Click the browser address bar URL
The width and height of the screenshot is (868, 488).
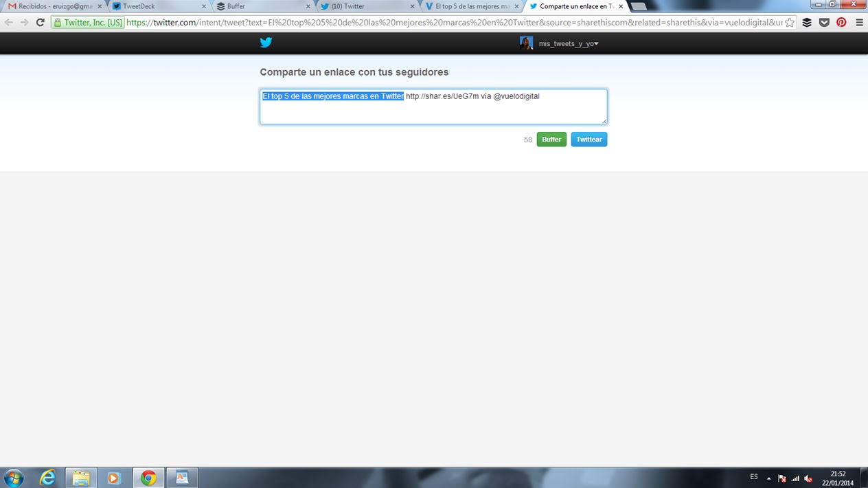453,22
